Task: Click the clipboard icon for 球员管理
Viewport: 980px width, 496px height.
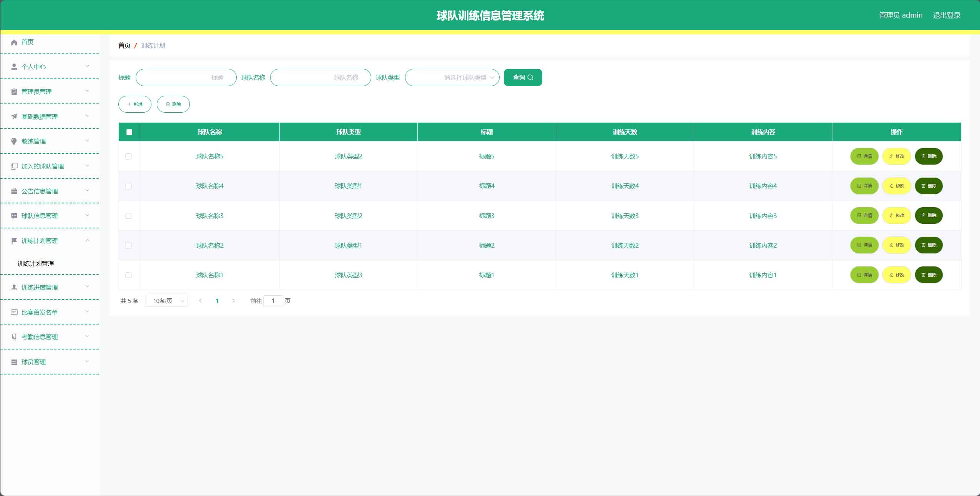Action: coord(14,362)
